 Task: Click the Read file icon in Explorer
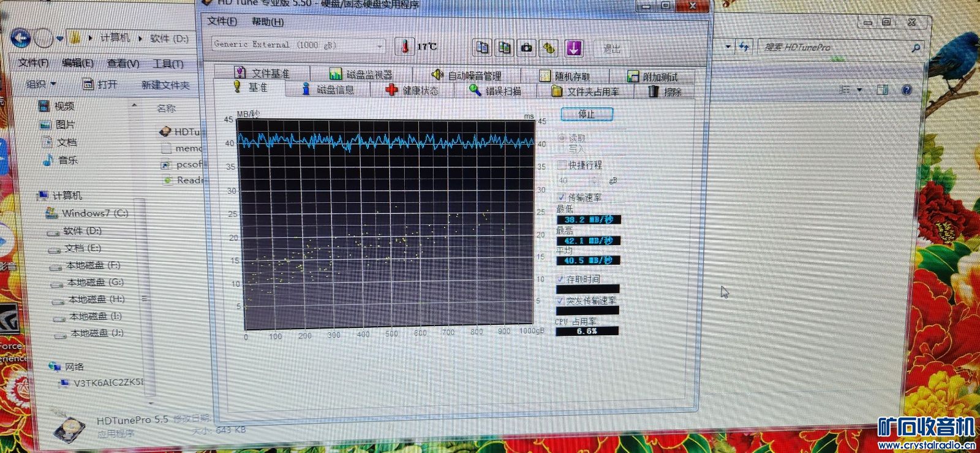tap(167, 180)
